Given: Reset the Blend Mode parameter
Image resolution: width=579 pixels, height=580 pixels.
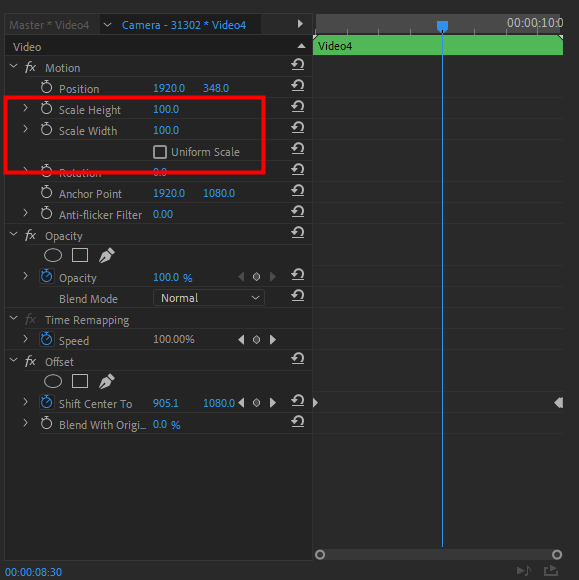Looking at the screenshot, I should pos(297,295).
